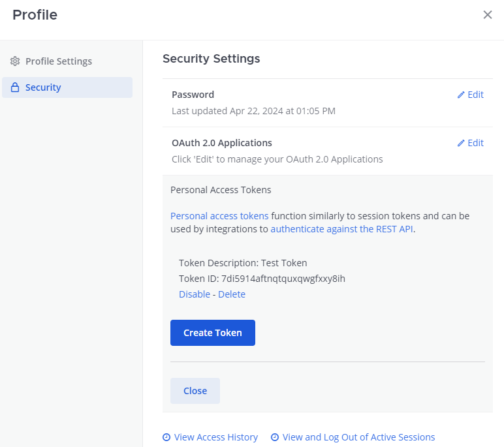The image size is (504, 447).
Task: Delete the Test Token
Action: click(232, 294)
